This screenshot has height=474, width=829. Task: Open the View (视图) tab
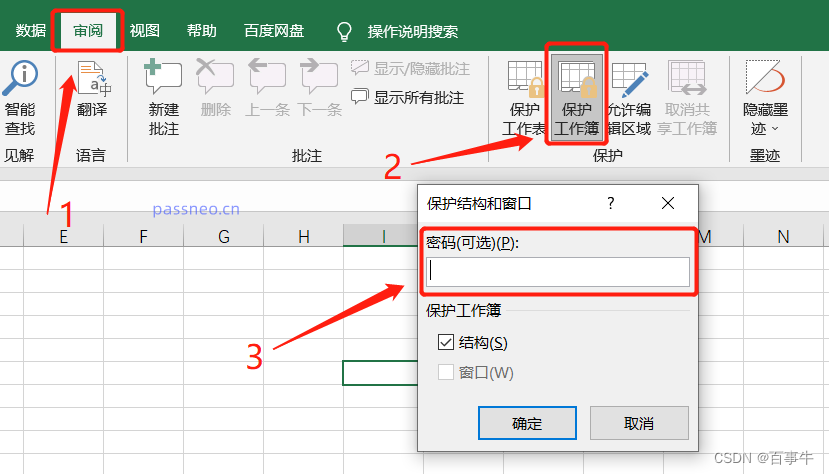[x=144, y=31]
